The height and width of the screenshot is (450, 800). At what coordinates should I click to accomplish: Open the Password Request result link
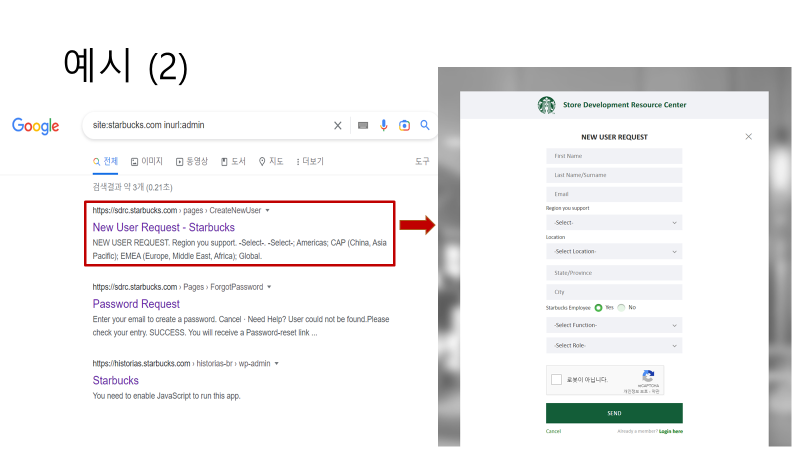136,304
